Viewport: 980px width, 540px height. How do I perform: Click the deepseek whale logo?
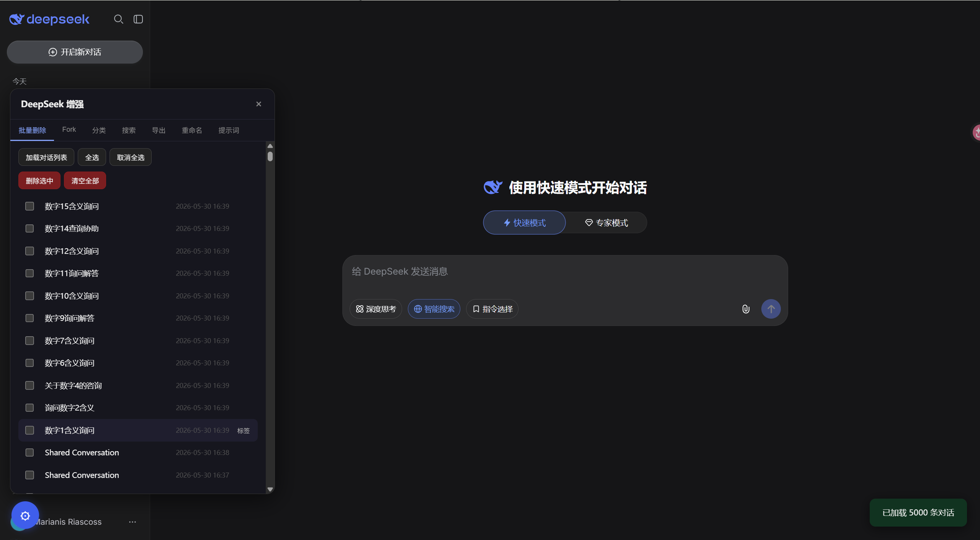click(x=49, y=19)
